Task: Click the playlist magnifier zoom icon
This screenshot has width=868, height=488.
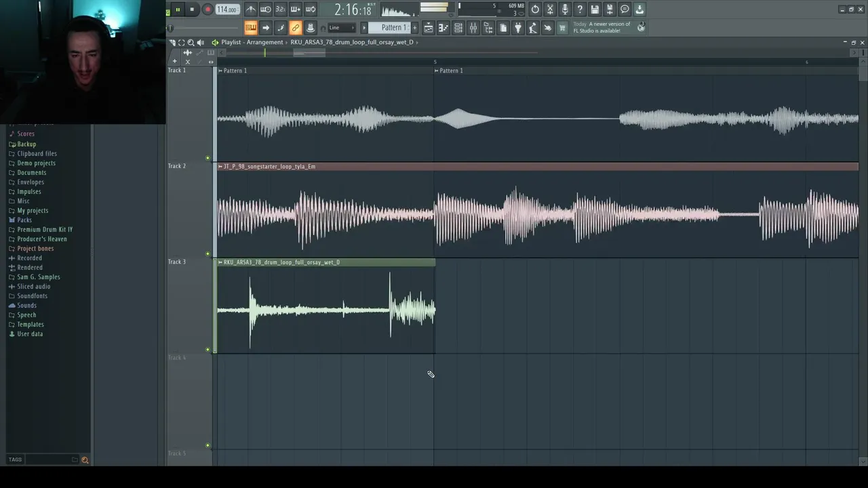Action: (191, 42)
